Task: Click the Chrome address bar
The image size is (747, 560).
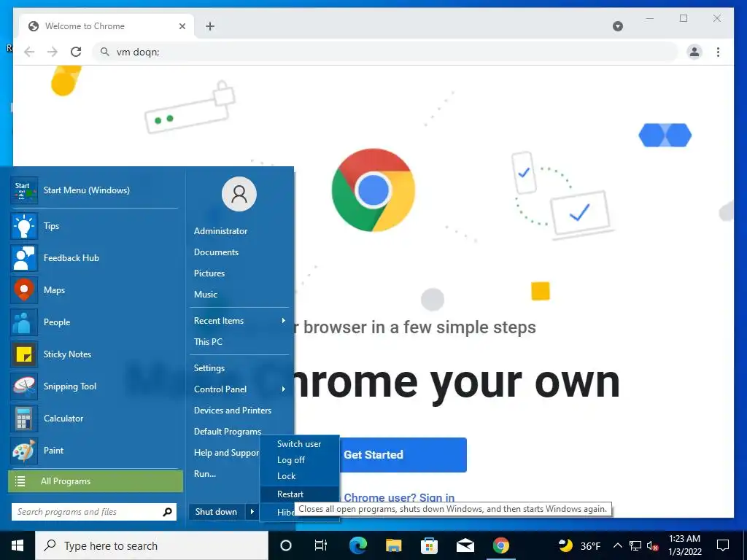Action: pyautogui.click(x=385, y=52)
